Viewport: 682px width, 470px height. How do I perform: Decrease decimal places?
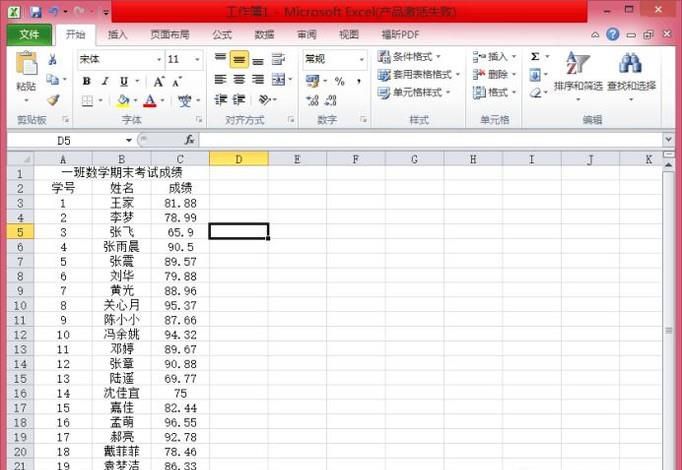click(331, 100)
